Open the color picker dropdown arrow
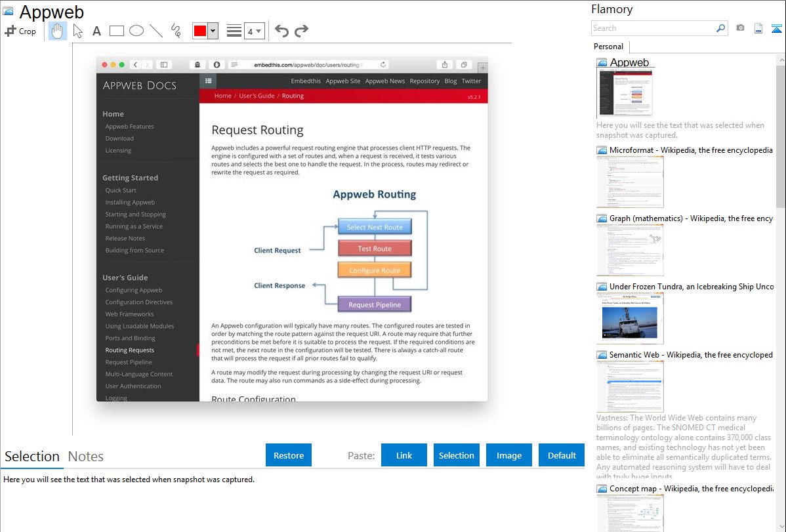 [213, 31]
